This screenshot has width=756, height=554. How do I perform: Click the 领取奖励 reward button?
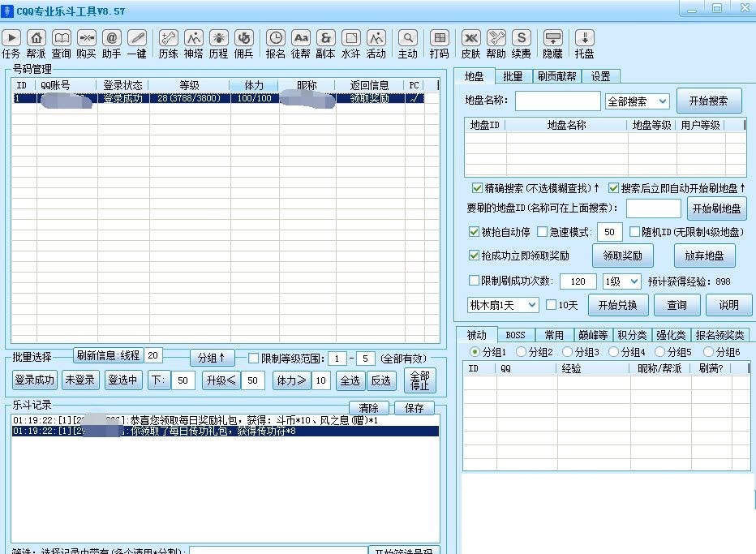623,256
